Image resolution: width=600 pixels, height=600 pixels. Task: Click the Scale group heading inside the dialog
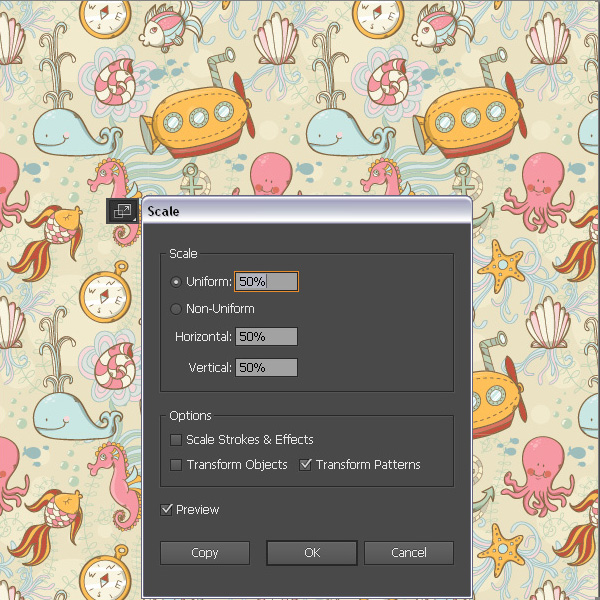[x=183, y=254]
